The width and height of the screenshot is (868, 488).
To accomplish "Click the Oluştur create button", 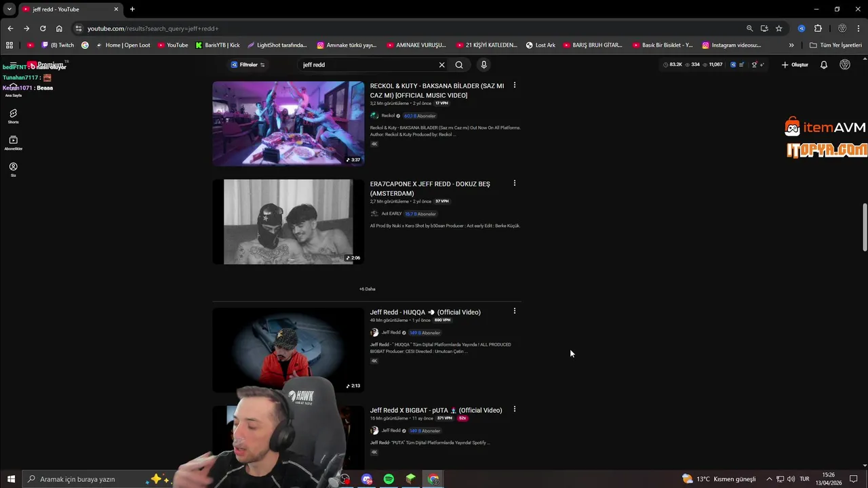I will [x=795, y=65].
